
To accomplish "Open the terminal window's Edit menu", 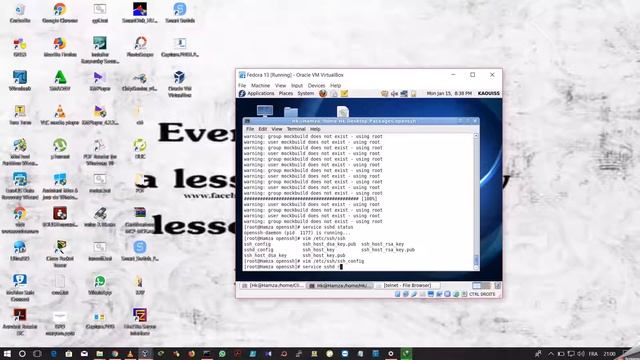I will tap(262, 129).
